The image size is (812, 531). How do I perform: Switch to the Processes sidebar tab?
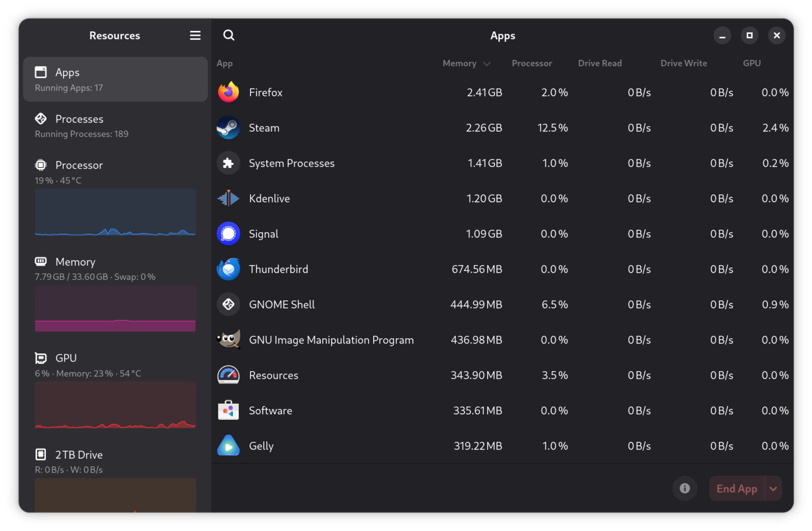(x=115, y=126)
